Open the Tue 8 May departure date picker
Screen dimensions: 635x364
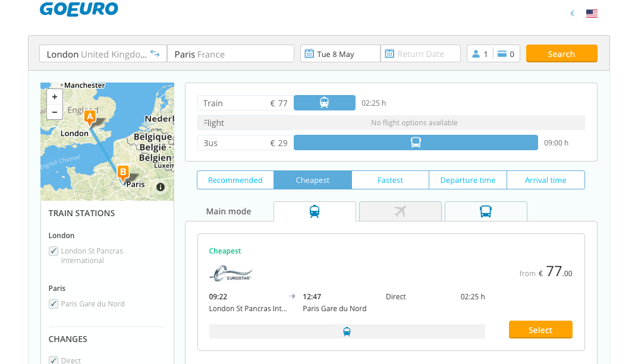point(340,54)
